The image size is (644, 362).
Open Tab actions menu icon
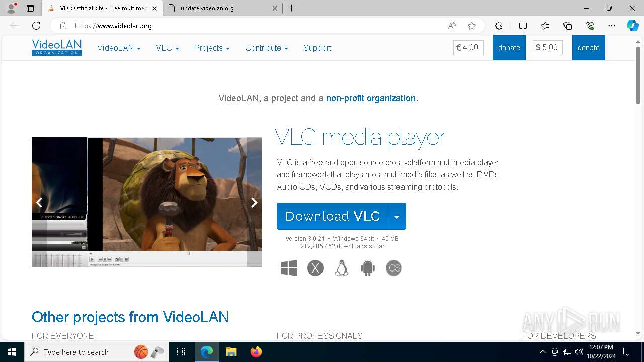[x=30, y=8]
